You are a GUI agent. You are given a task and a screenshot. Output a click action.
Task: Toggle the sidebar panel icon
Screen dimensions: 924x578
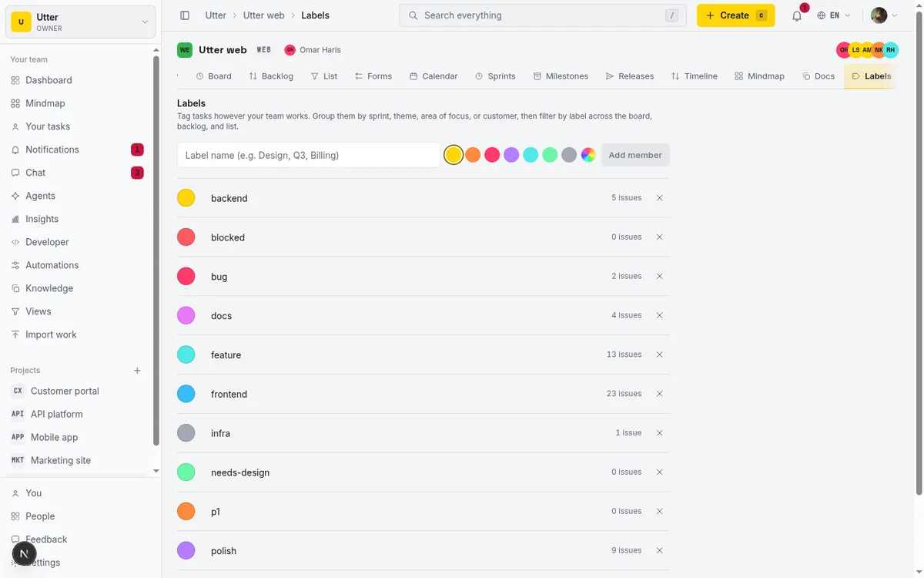click(x=185, y=15)
